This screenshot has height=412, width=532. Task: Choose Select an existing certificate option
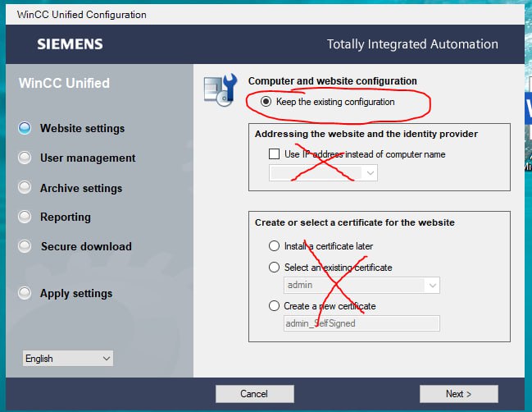[x=274, y=268]
